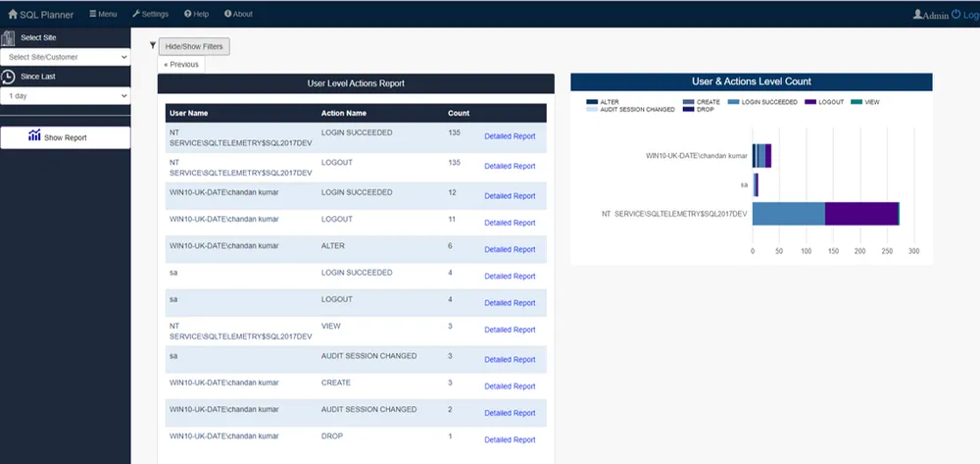Click the sa chart bar
This screenshot has height=464, width=980.
click(x=755, y=185)
